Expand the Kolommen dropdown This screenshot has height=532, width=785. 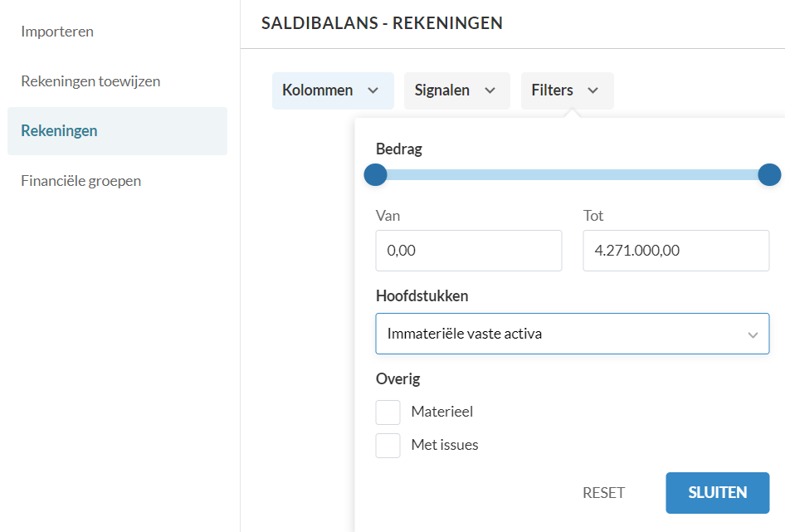pyautogui.click(x=333, y=90)
